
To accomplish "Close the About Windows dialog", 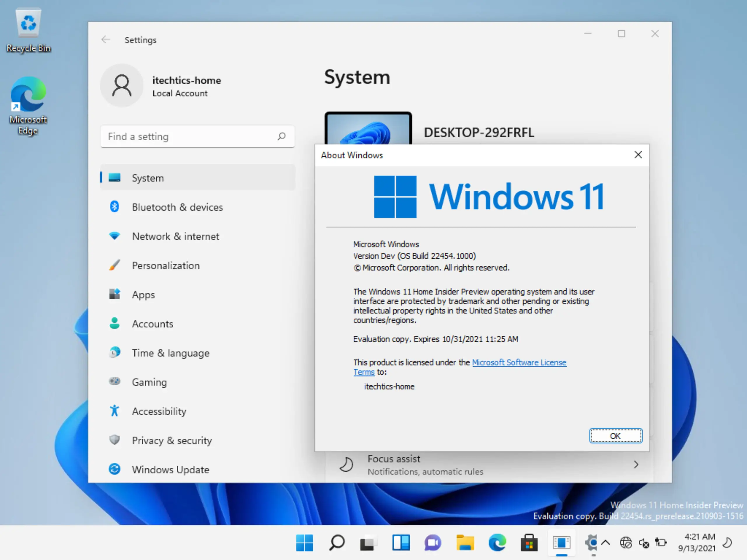I will coord(638,155).
